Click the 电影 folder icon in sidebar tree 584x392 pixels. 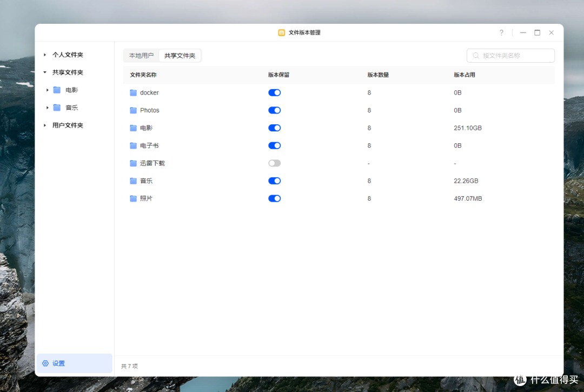click(x=57, y=90)
